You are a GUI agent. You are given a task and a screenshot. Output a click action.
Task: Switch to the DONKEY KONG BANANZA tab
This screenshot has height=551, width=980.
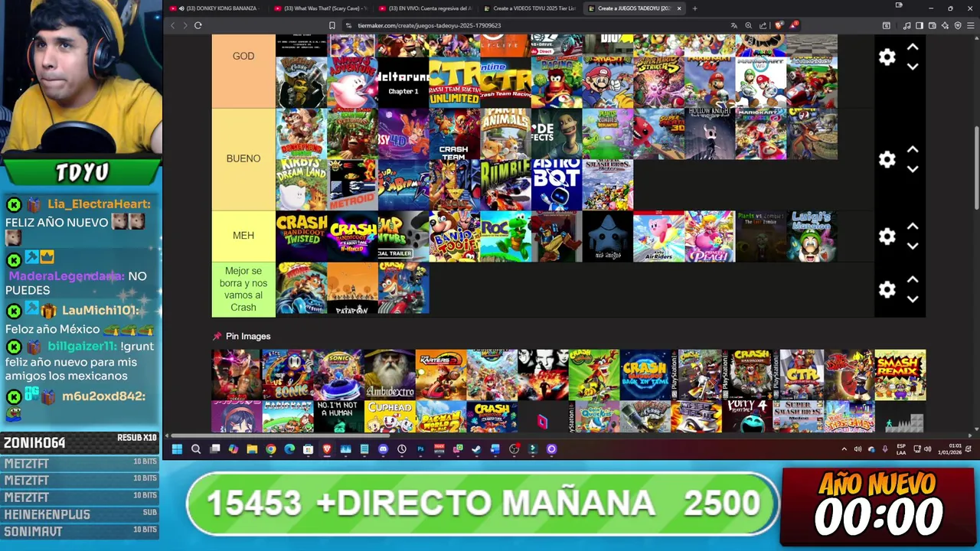click(217, 8)
